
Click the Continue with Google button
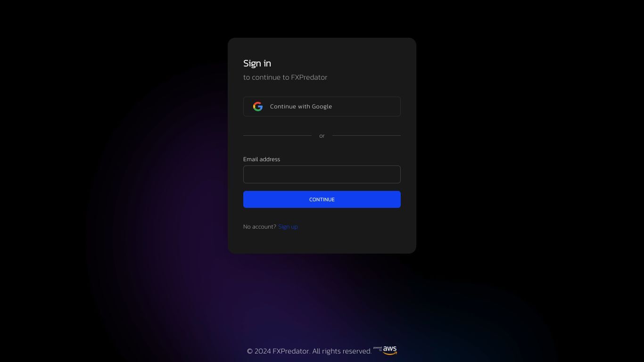click(322, 107)
